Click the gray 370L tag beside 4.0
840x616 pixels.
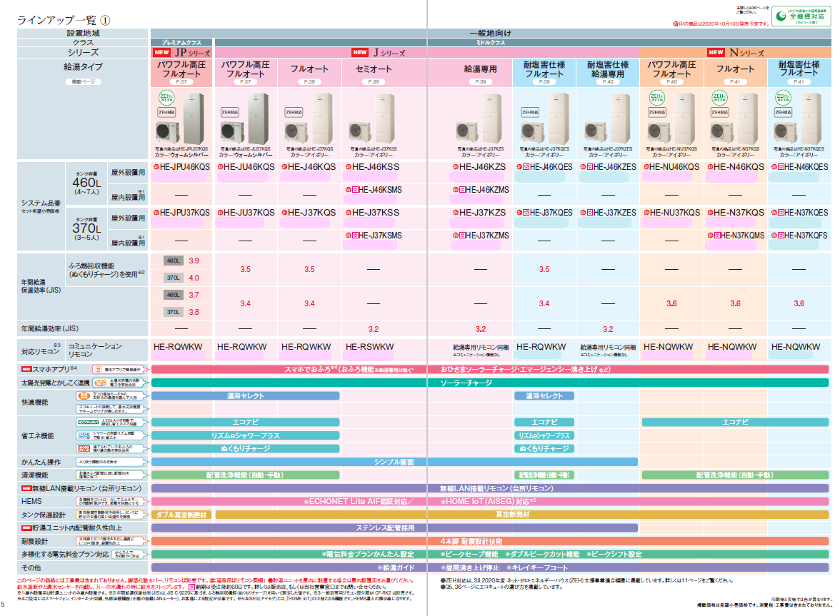pyautogui.click(x=174, y=278)
